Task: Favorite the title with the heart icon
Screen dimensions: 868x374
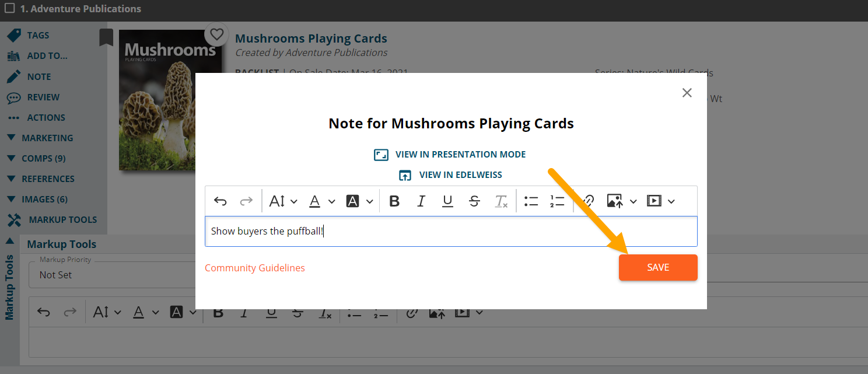Action: [216, 34]
